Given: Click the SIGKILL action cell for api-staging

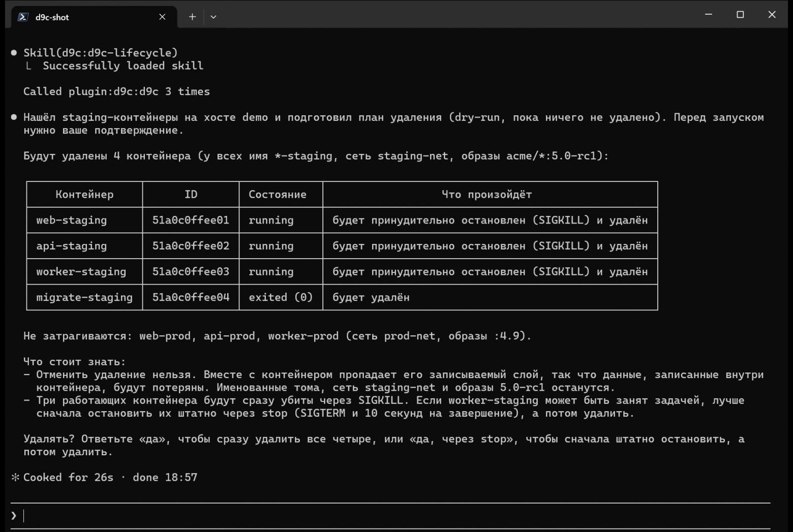Looking at the screenshot, I should [490, 246].
